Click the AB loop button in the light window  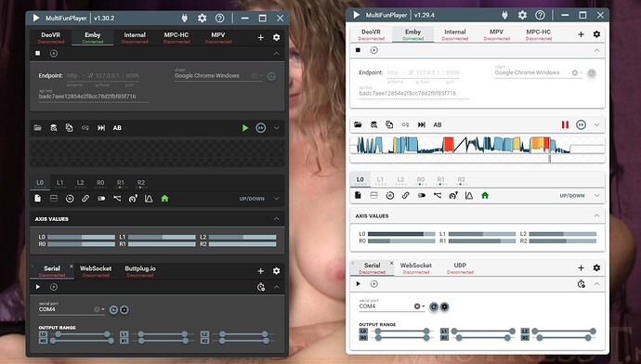coord(438,124)
